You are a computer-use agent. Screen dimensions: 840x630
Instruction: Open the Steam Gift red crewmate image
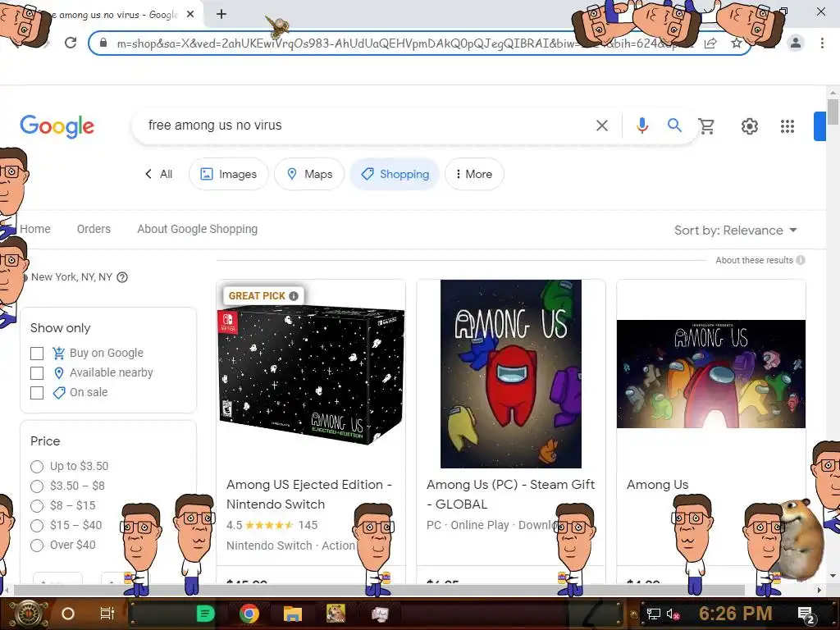point(510,373)
